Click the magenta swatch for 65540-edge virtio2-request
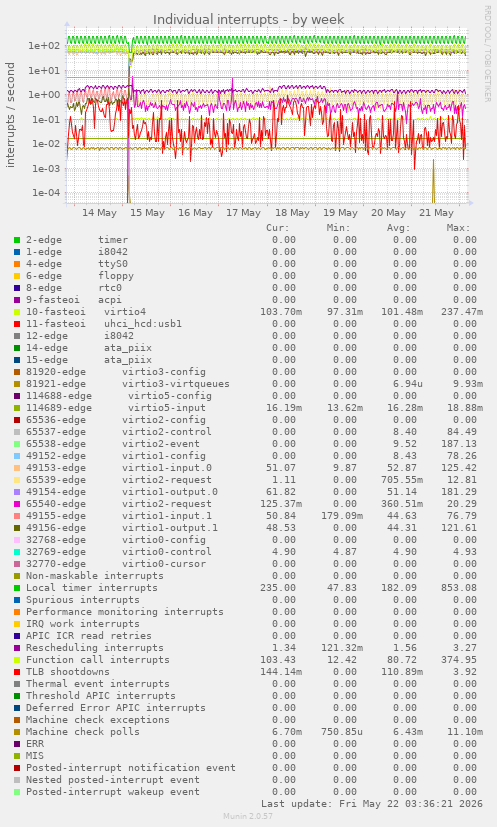 [17, 504]
